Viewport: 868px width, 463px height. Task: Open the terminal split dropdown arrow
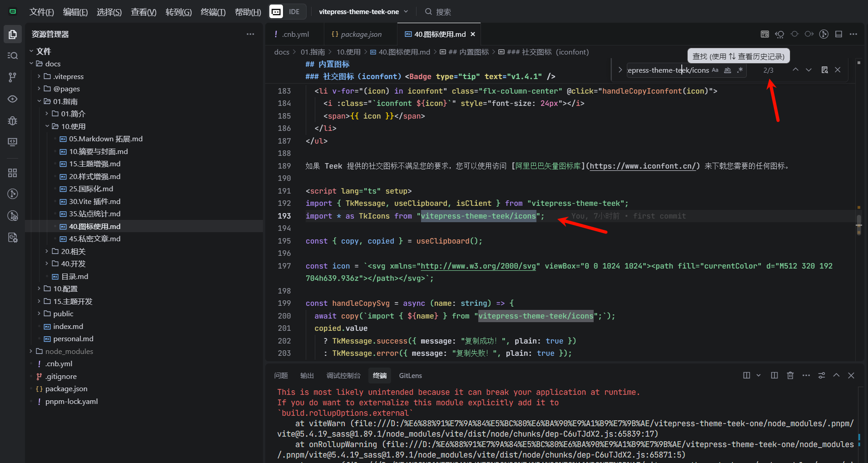(759, 375)
